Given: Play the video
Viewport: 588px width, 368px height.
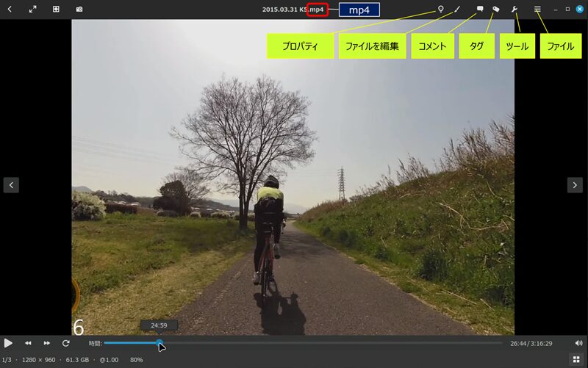Looking at the screenshot, I should [x=8, y=343].
